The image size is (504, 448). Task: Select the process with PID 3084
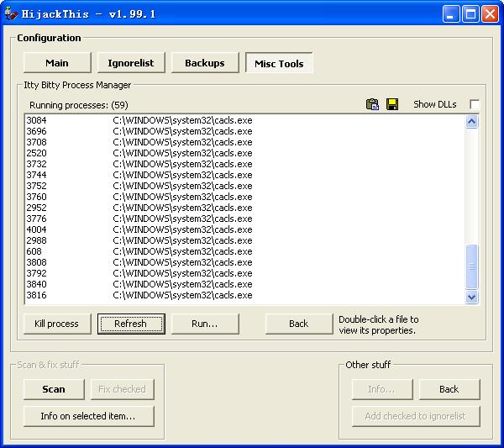pyautogui.click(x=244, y=120)
